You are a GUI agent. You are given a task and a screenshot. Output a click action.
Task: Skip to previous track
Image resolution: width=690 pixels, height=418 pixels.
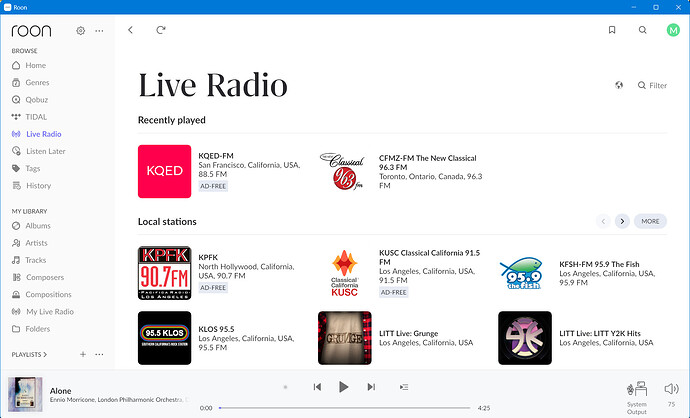tap(317, 387)
